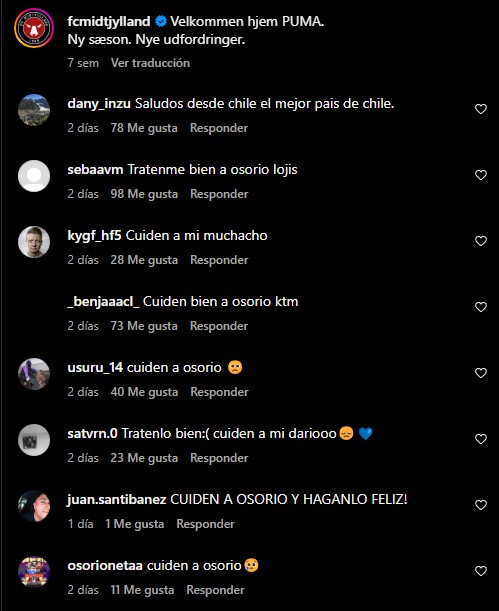Like usuru_14's comment

tap(481, 373)
